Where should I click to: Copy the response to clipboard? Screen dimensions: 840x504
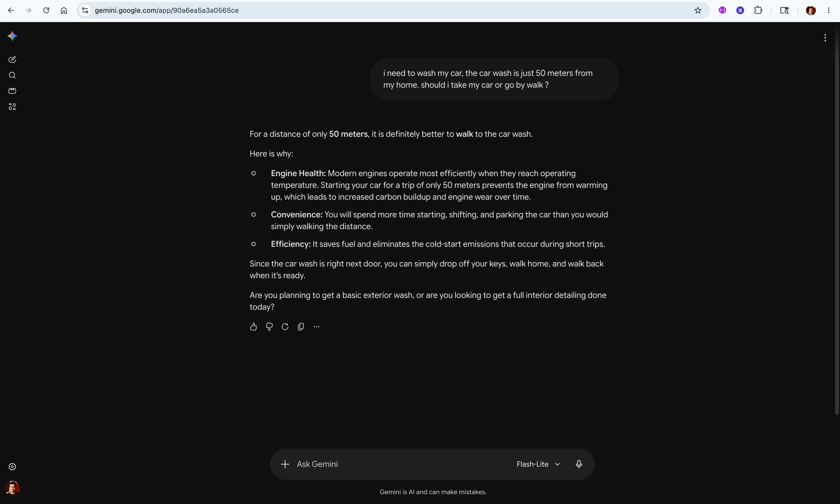pyautogui.click(x=301, y=327)
